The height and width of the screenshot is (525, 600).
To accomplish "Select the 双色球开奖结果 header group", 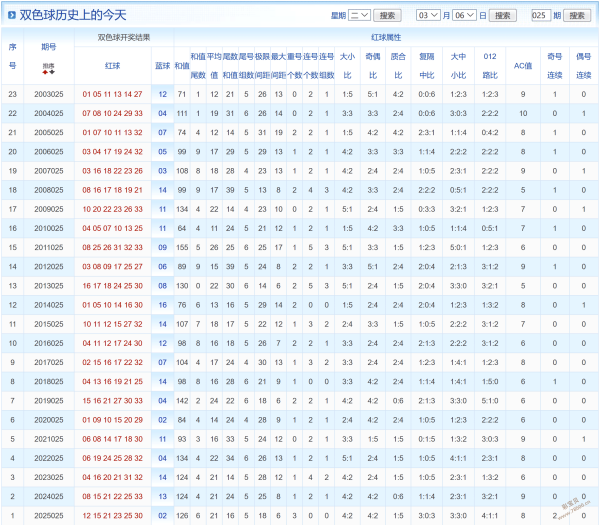I will point(124,37).
